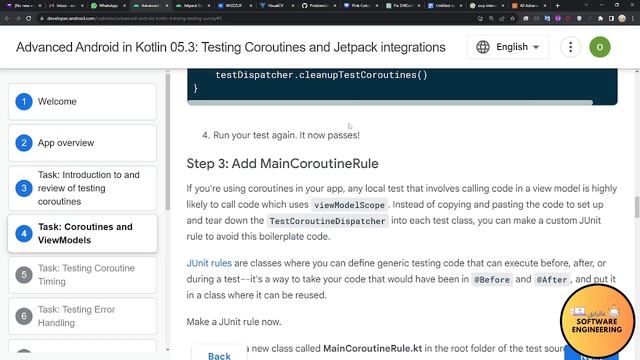Click the site lock icon in address bar
The image size is (640, 360).
coord(42,18)
